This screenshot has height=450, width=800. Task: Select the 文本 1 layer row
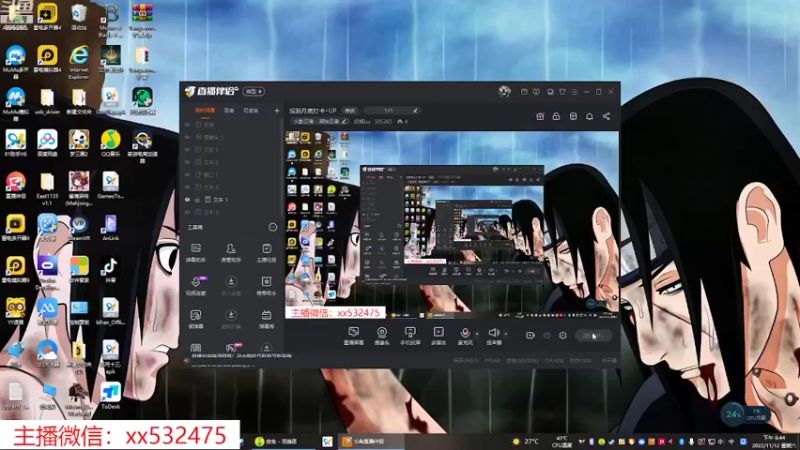pyautogui.click(x=232, y=199)
